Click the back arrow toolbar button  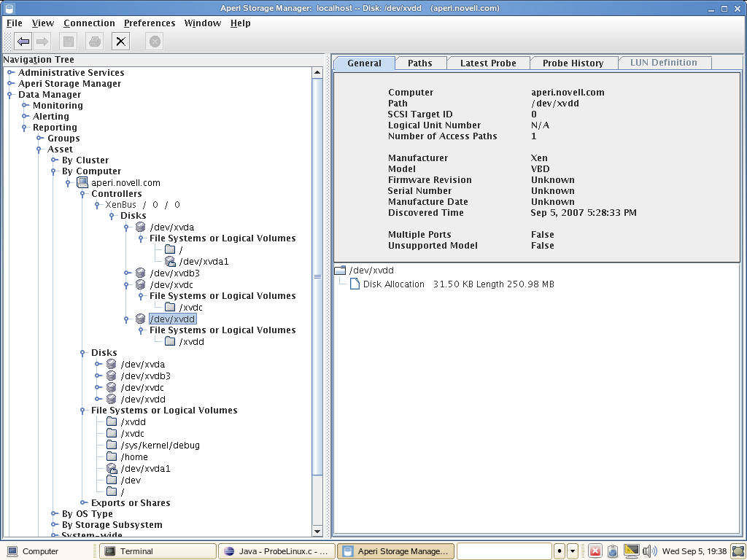23,42
